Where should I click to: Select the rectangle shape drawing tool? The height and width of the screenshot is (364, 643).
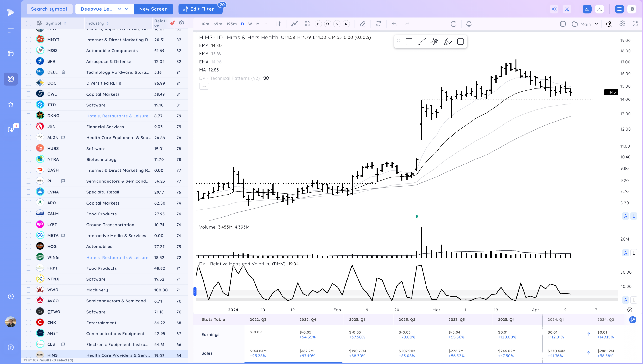coord(460,41)
